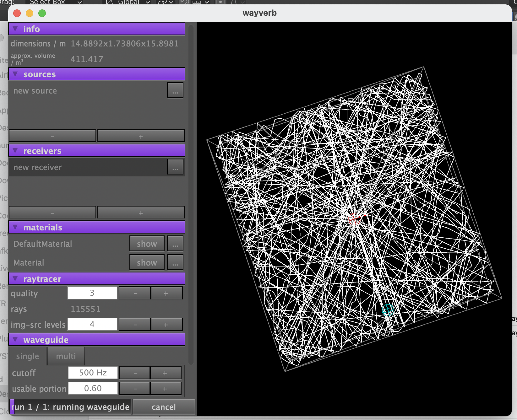Click the running waveguide progress bar
The height and width of the screenshot is (420, 517).
coord(70,407)
